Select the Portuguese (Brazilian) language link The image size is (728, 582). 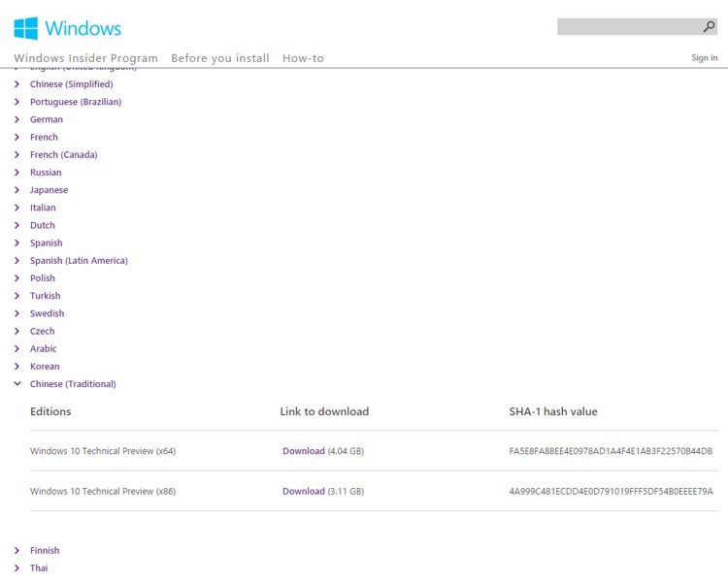[x=76, y=102]
